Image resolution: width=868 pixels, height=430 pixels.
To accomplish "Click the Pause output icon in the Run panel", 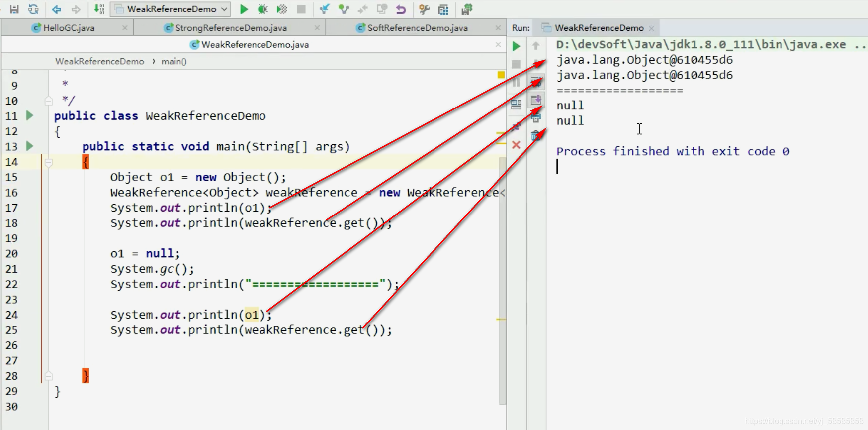I will click(516, 83).
